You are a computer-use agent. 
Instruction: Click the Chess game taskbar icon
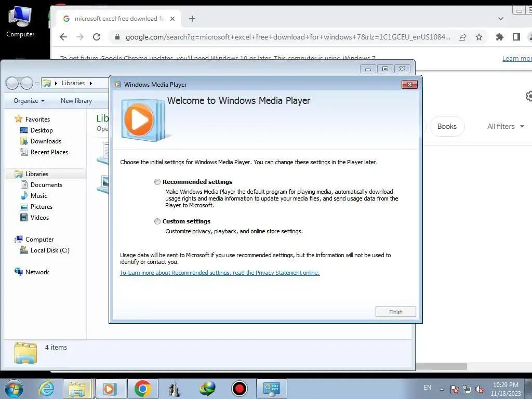coord(175,389)
